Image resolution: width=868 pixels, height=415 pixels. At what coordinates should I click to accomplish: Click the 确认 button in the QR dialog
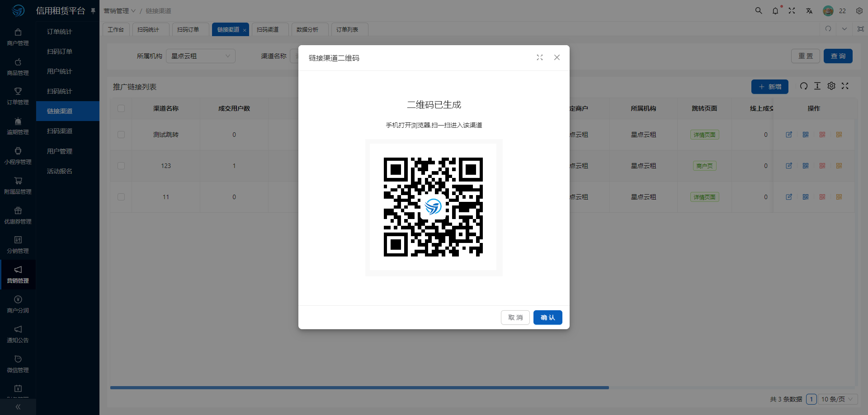[x=547, y=317]
